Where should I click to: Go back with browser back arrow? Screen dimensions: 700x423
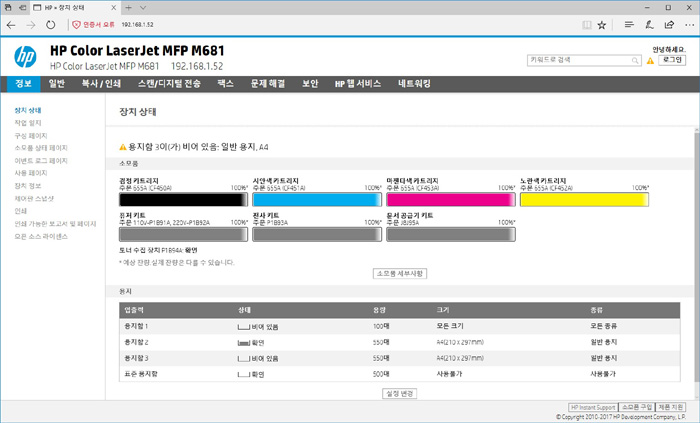pyautogui.click(x=11, y=25)
